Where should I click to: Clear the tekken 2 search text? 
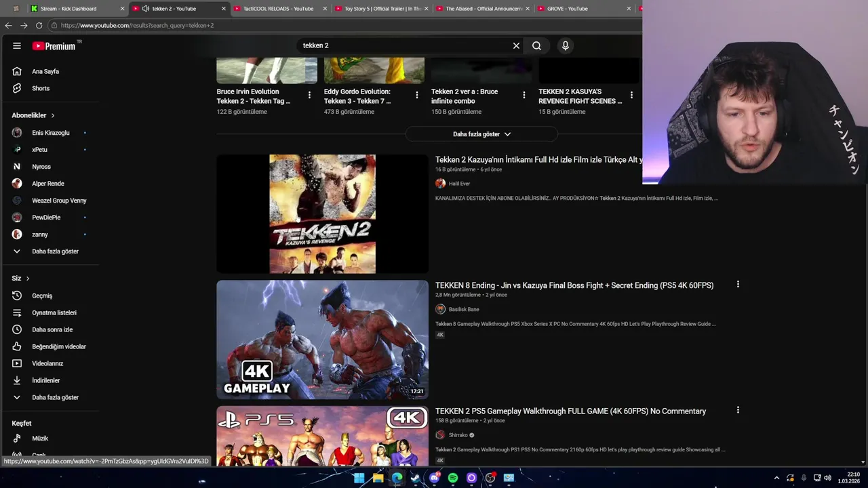(516, 45)
